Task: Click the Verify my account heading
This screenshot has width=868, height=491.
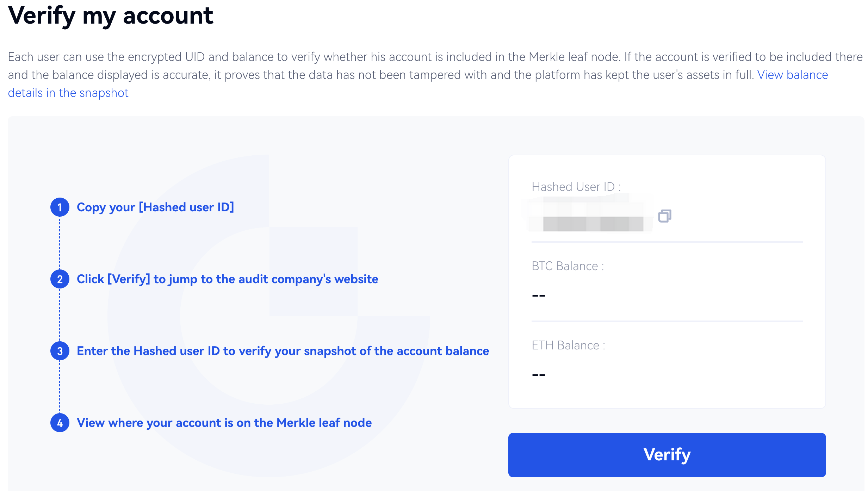Action: tap(111, 16)
